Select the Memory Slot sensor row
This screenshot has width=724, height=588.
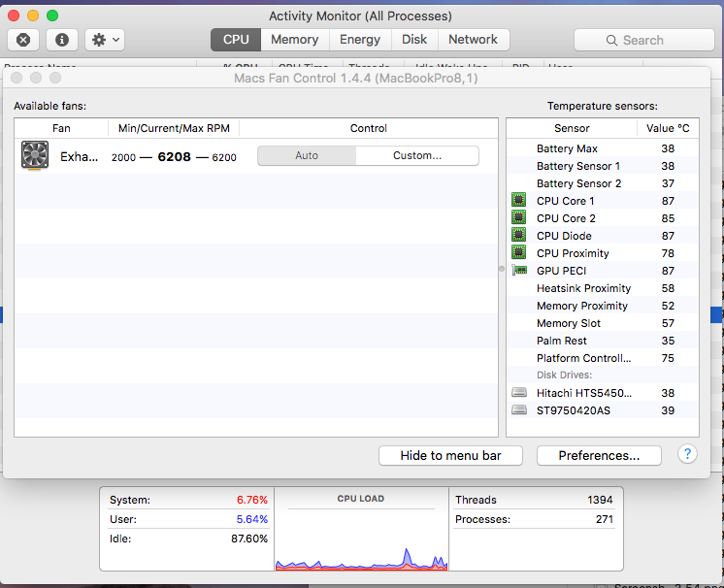pyautogui.click(x=603, y=323)
